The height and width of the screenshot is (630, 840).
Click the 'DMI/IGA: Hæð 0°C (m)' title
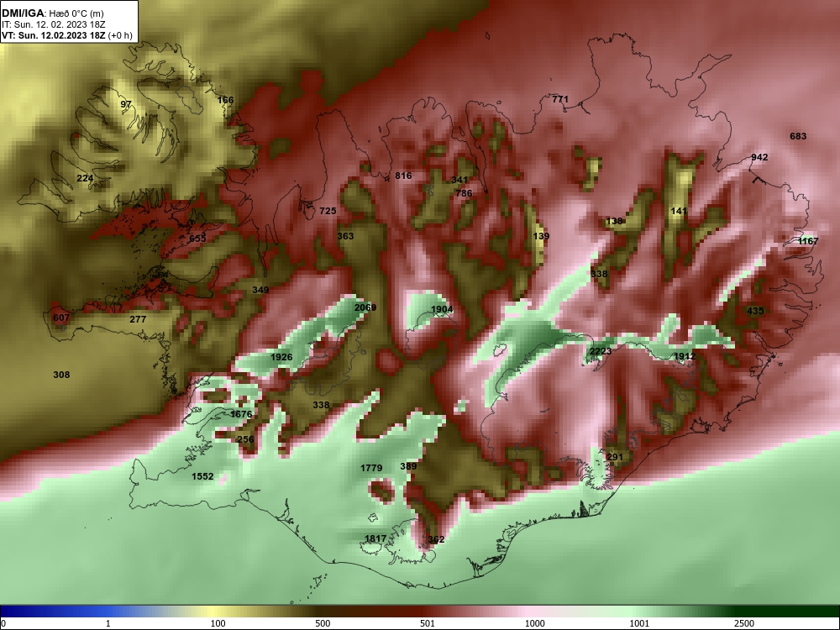(x=52, y=13)
